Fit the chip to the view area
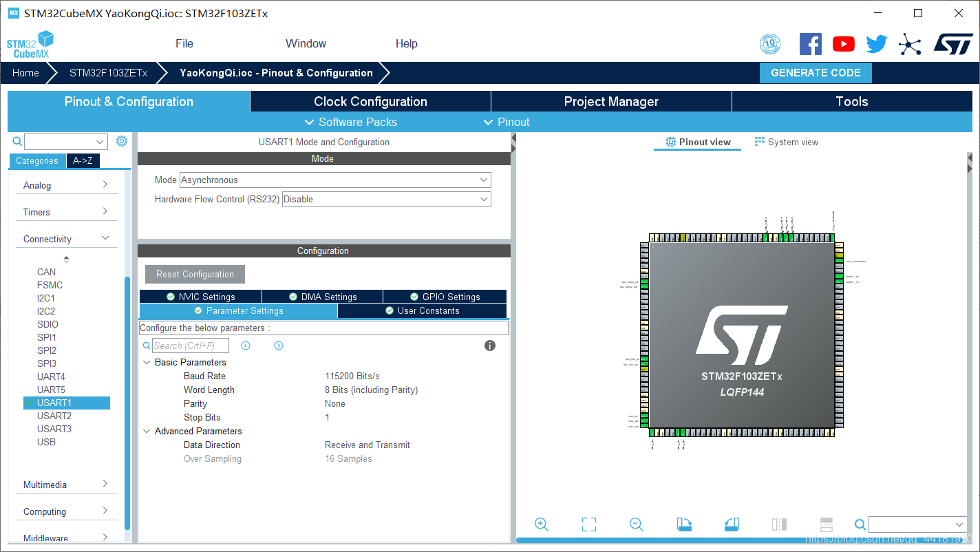980x552 pixels. pyautogui.click(x=589, y=524)
